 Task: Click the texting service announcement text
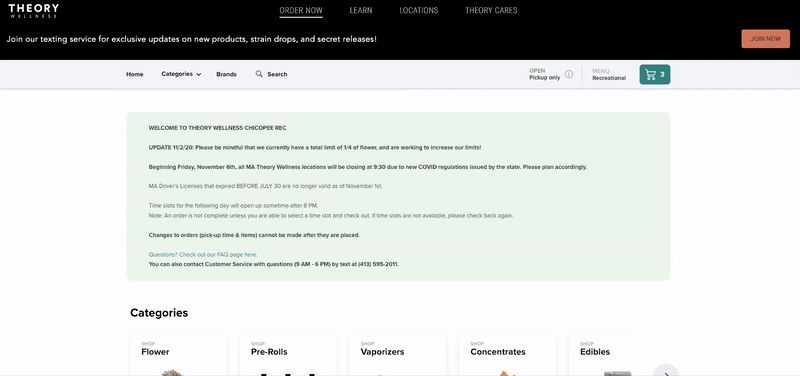(x=191, y=39)
